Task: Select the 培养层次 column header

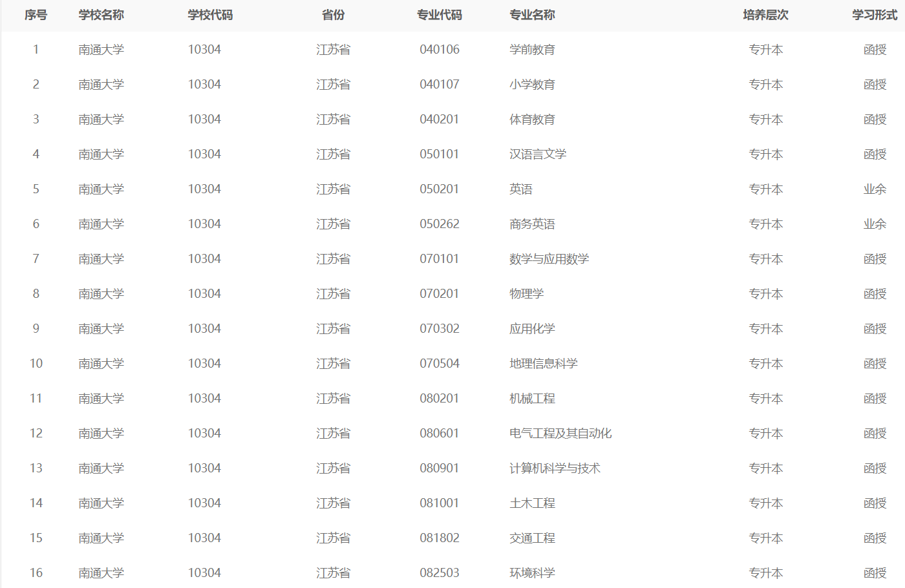Action: pos(766,15)
